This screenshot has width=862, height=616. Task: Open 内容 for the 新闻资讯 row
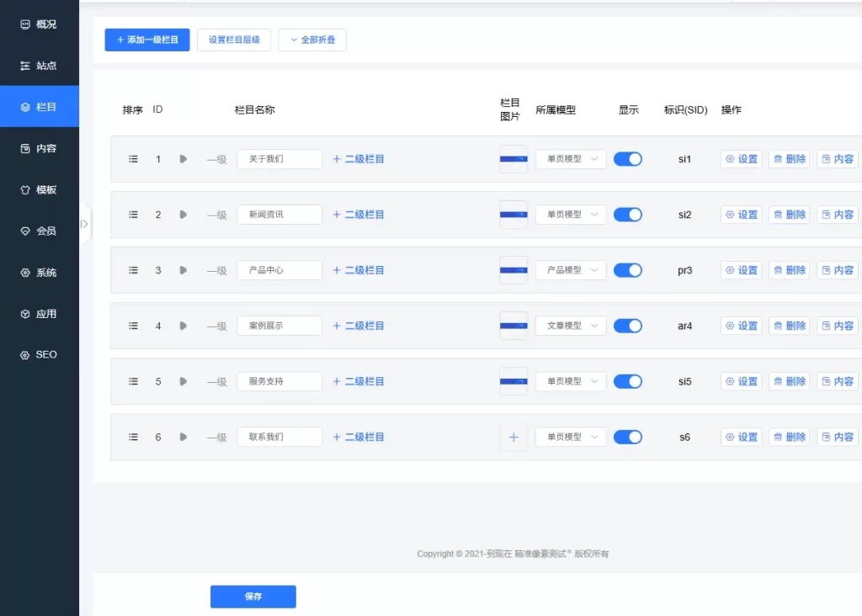pyautogui.click(x=838, y=215)
